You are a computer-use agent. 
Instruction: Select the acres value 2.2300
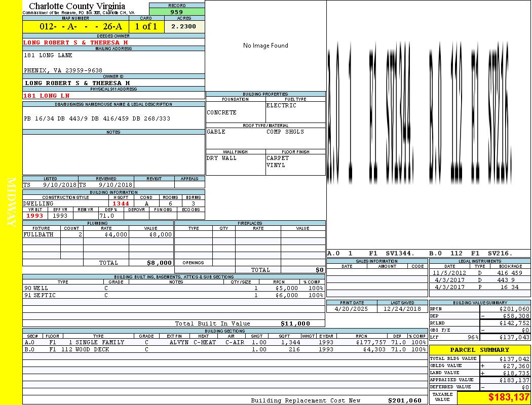(183, 26)
